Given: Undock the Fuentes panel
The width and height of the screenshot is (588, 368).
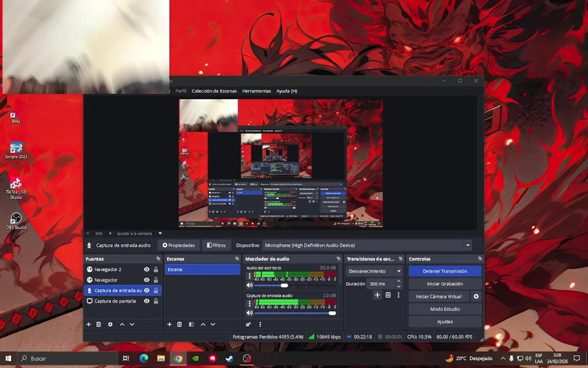Looking at the screenshot, I should 158,259.
